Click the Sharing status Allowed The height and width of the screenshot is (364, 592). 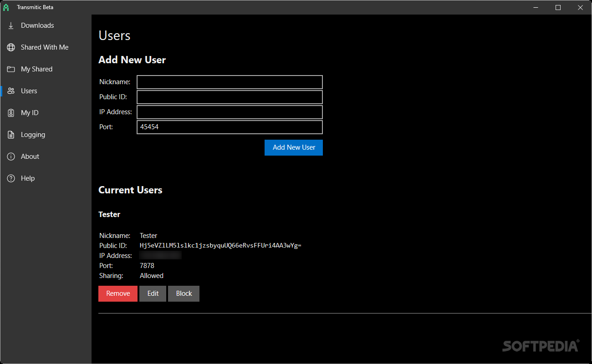point(152,276)
